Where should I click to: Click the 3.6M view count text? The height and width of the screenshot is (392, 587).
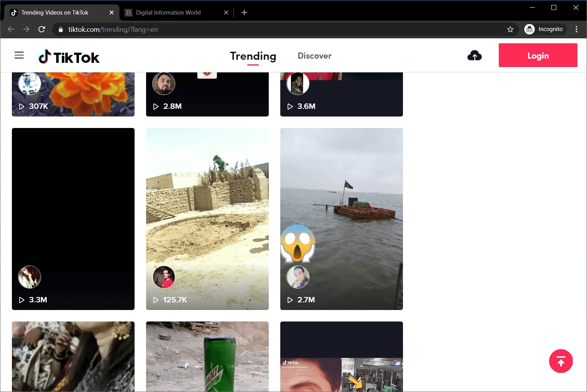[306, 107]
